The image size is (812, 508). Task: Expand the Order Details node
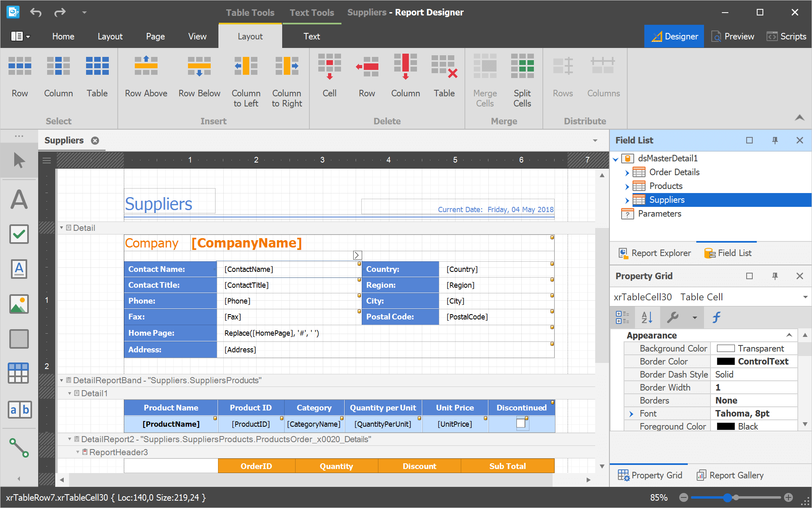click(x=627, y=173)
